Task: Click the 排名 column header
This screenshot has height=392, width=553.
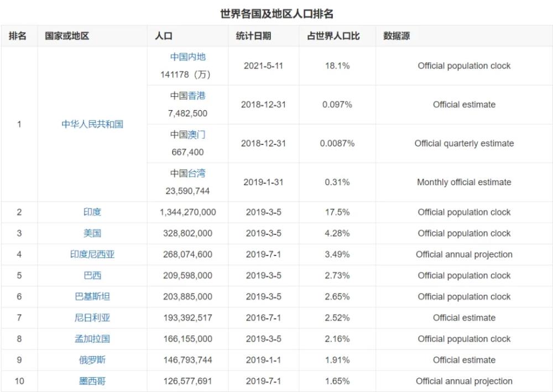Action: coord(18,36)
